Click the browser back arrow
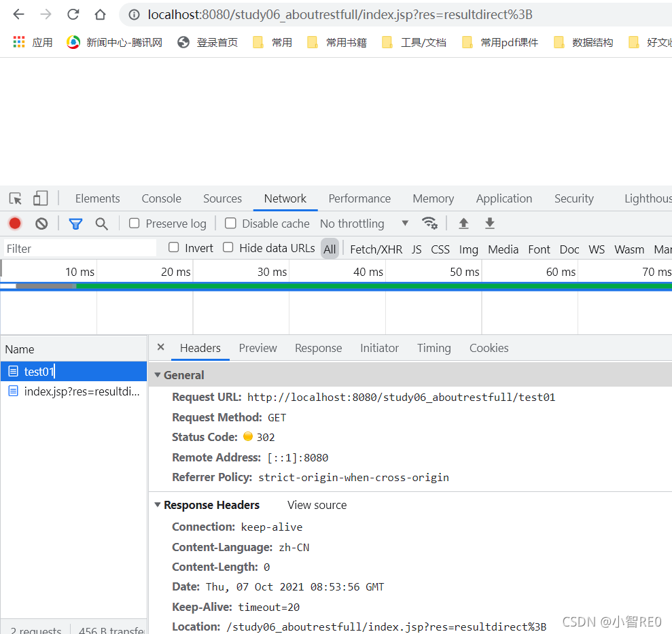This screenshot has height=634, width=672. [18, 14]
